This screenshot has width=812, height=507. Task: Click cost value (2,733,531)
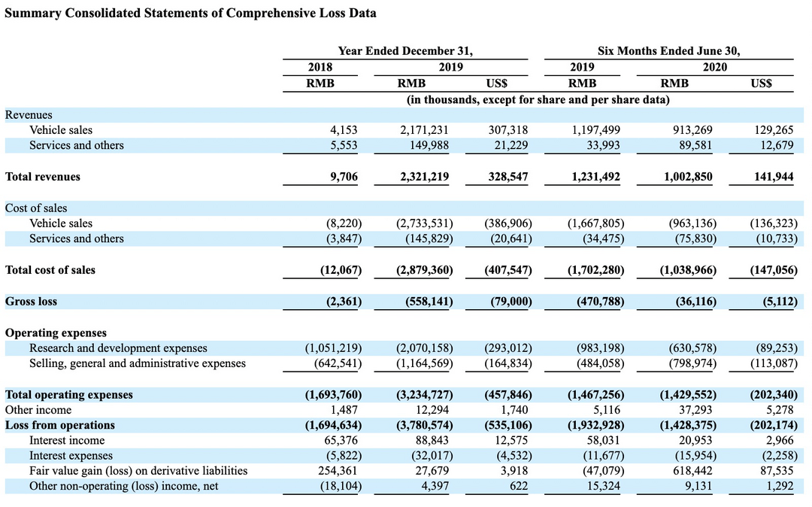click(x=424, y=223)
